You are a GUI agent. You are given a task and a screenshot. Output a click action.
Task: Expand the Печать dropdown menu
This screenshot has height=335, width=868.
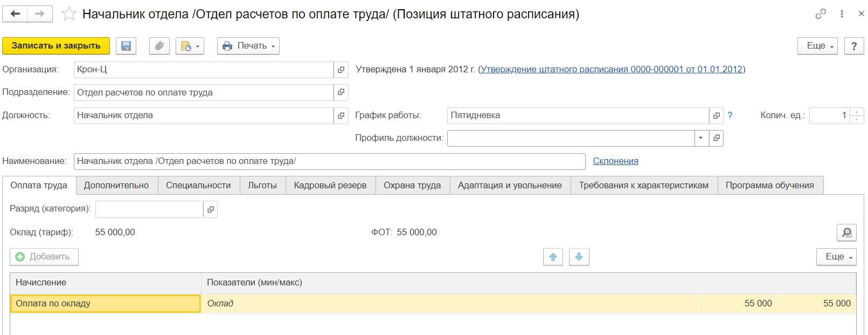(248, 46)
